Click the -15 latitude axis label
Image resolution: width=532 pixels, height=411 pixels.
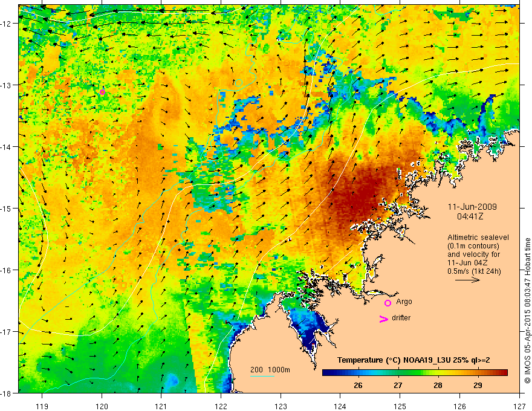click(7, 208)
